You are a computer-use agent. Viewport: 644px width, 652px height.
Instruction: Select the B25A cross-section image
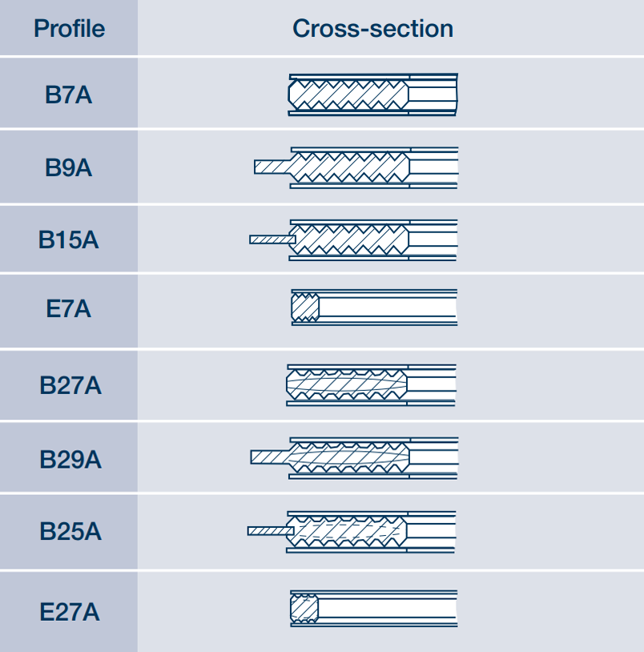(352, 531)
